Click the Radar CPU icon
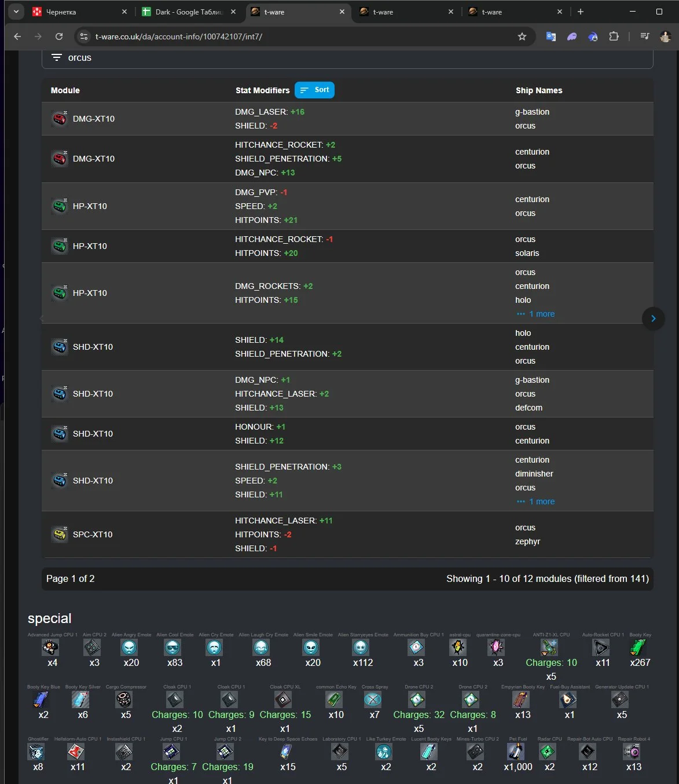679x784 pixels. 548,752
